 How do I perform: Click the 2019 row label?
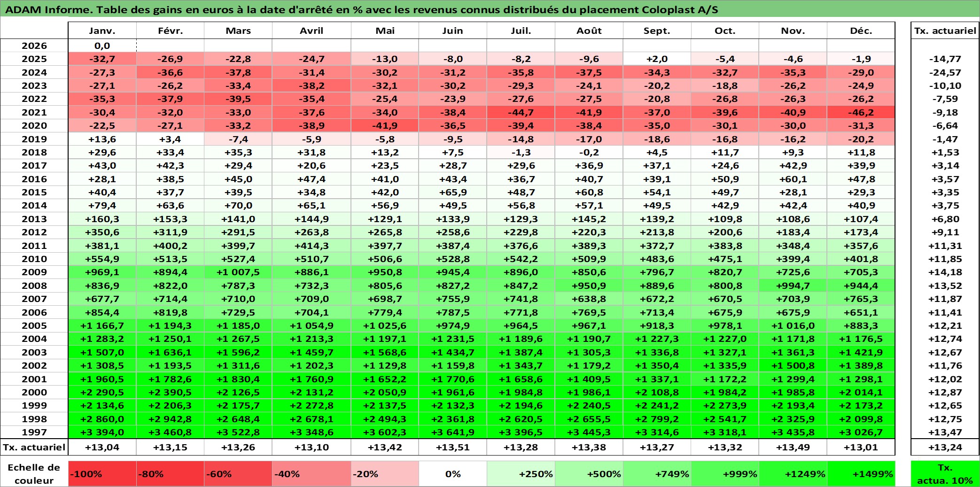tap(34, 139)
